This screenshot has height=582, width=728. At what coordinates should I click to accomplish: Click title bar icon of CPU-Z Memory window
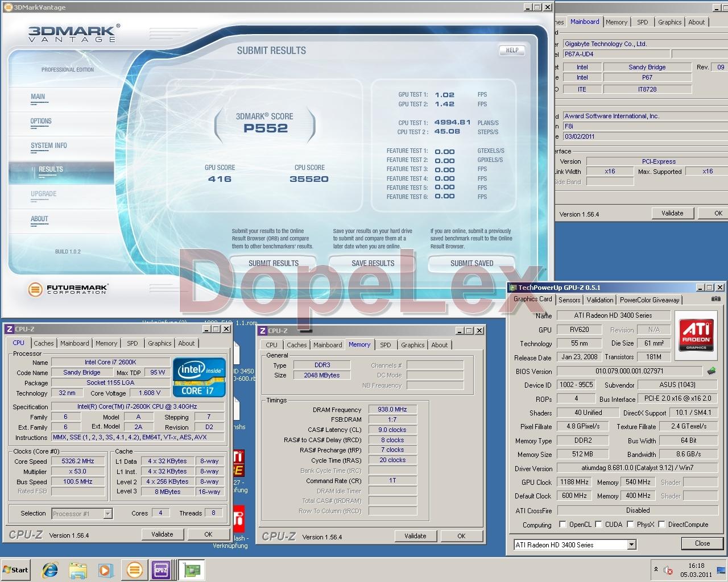tap(263, 330)
